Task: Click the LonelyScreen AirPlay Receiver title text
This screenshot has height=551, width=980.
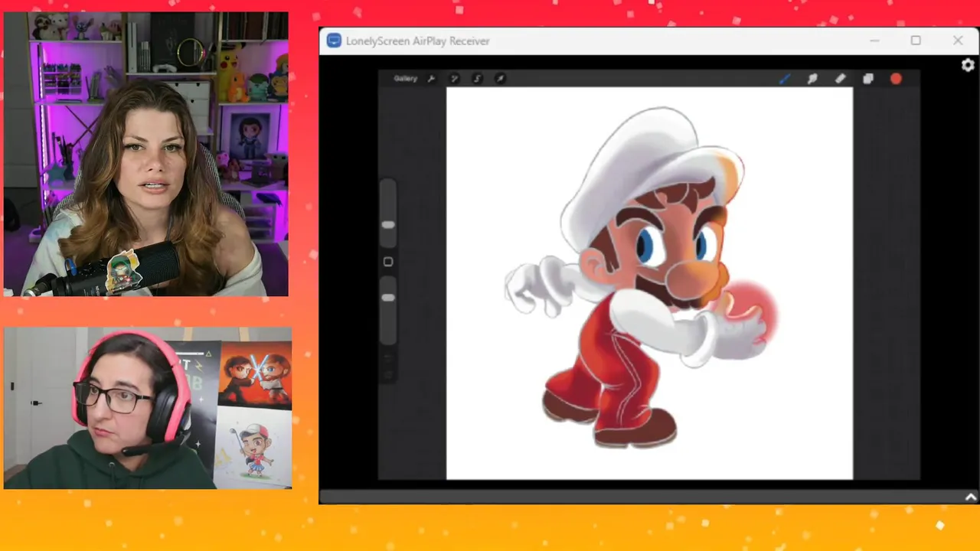Action: coord(417,41)
